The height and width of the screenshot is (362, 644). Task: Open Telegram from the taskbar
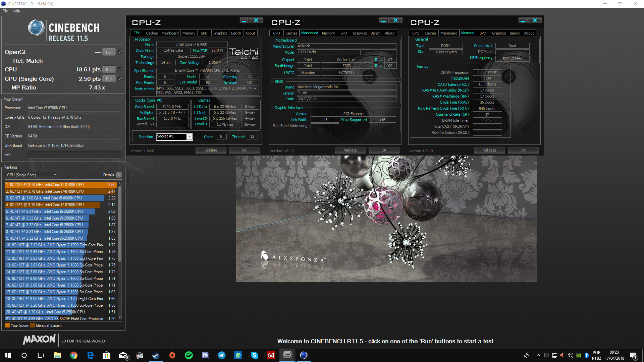point(221,355)
